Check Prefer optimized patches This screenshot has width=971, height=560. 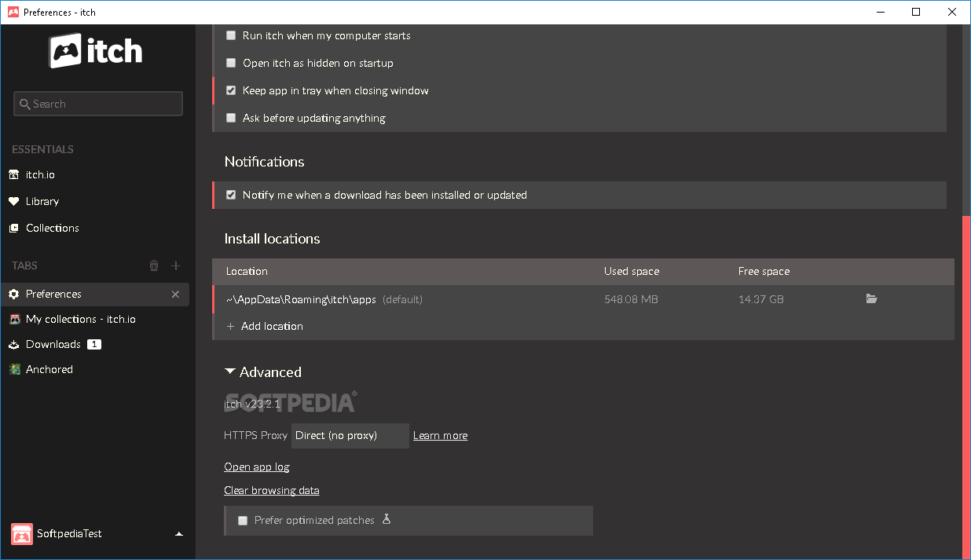click(243, 520)
